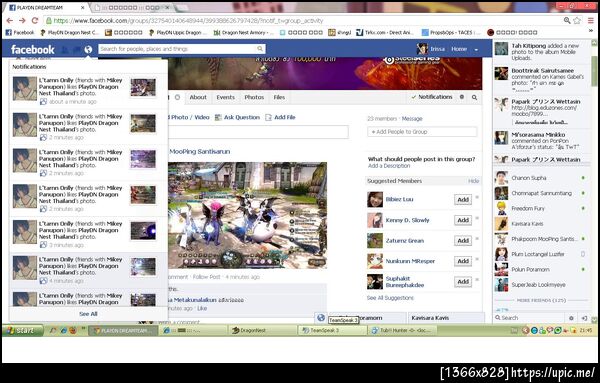Click MooPing Santisarun post author name
This screenshot has width=600, height=383.
point(199,152)
